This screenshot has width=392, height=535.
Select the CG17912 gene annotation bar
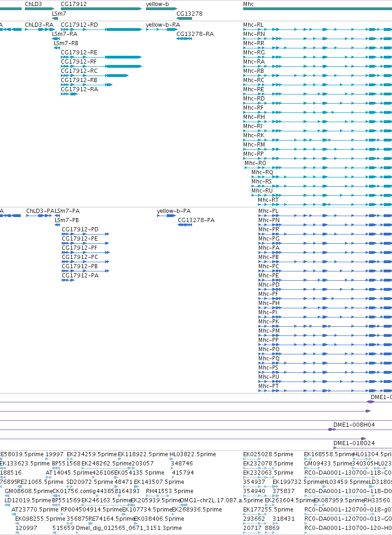[x=101, y=9]
